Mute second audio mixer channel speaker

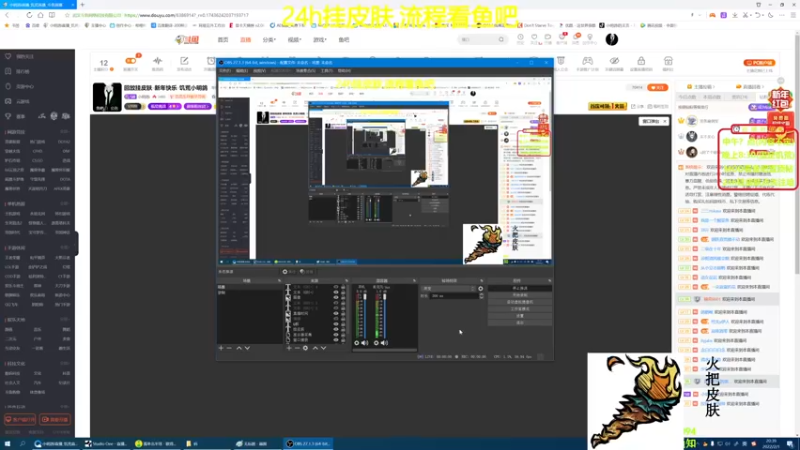[384, 343]
